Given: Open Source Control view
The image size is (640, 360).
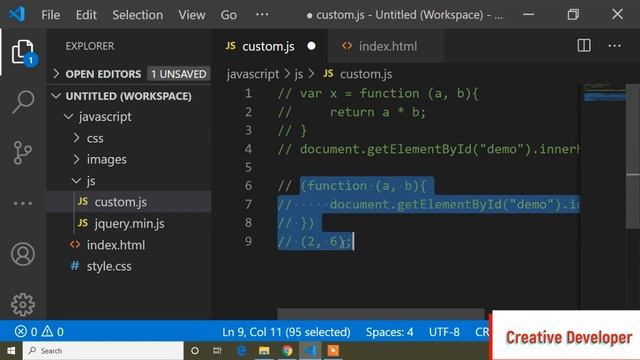Looking at the screenshot, I should click(x=22, y=153).
